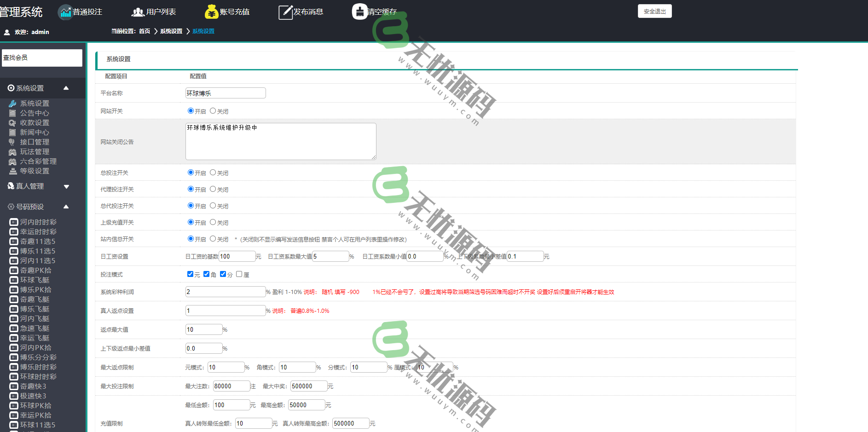The image size is (868, 432).
Task: Click the 清空缓存 clear cache icon
Action: [x=359, y=12]
